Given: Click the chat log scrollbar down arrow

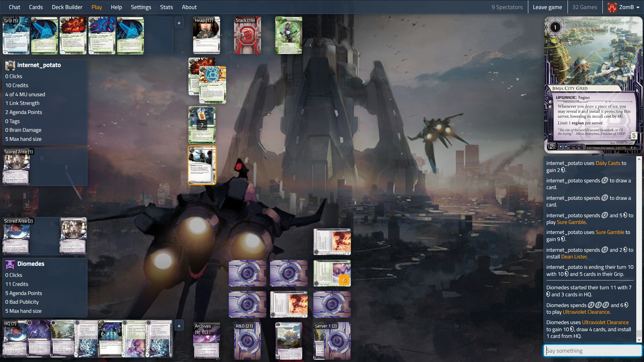Looking at the screenshot, I should (639, 340).
